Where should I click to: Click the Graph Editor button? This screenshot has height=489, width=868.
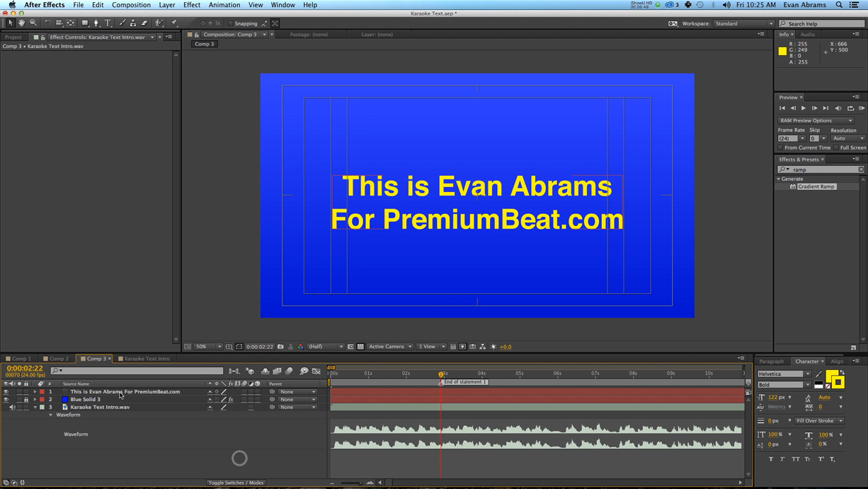316,371
